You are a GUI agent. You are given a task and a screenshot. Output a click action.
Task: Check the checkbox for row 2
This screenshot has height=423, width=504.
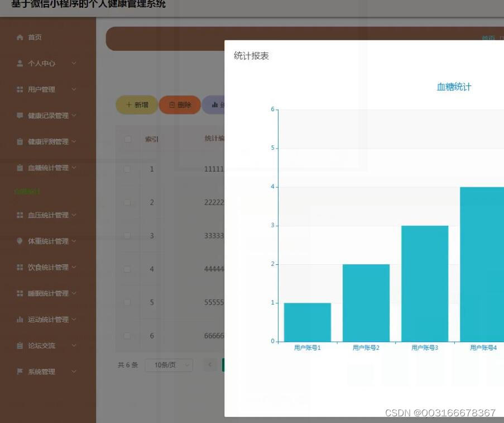127,202
